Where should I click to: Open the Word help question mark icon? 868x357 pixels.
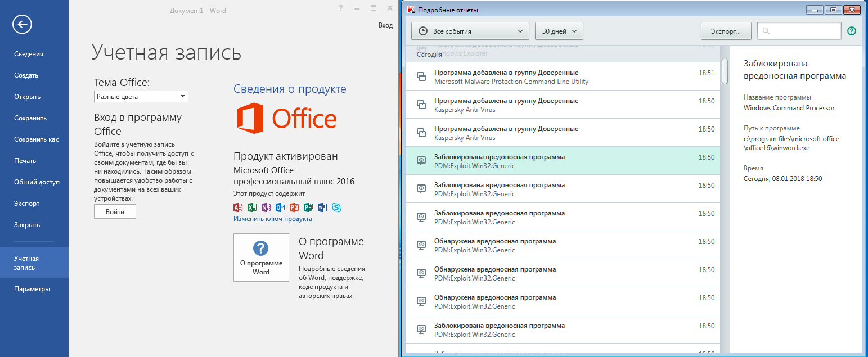341,8
